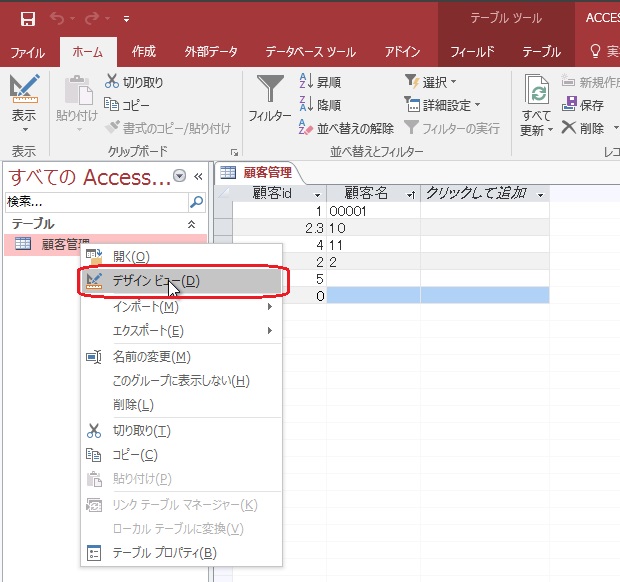Remove sorting with 並べ替えの解除
This screenshot has width=620, height=582.
(x=347, y=128)
